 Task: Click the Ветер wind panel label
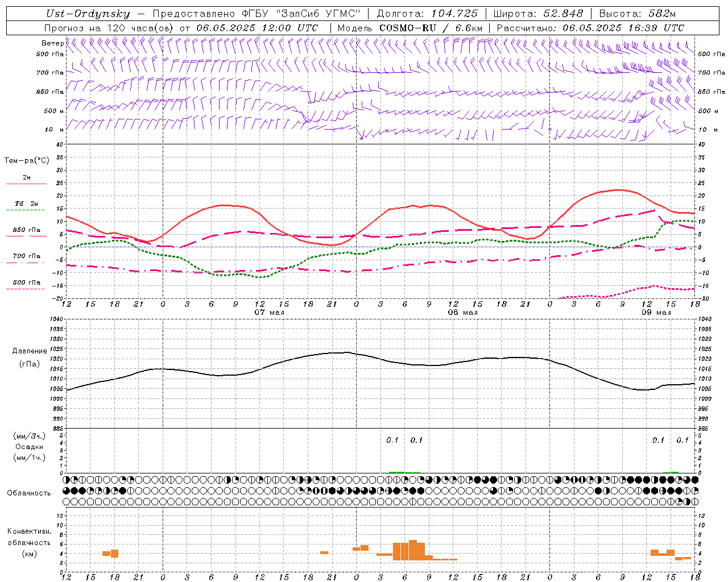[x=52, y=43]
